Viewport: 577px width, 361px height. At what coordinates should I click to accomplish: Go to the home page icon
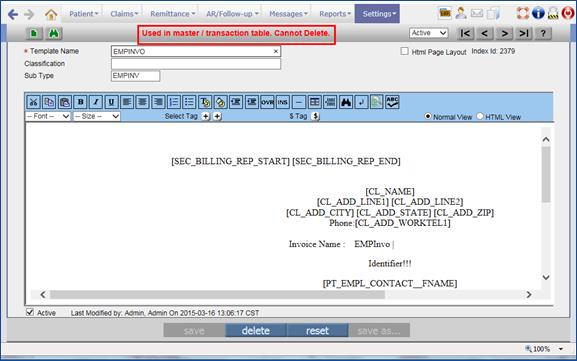coord(51,14)
